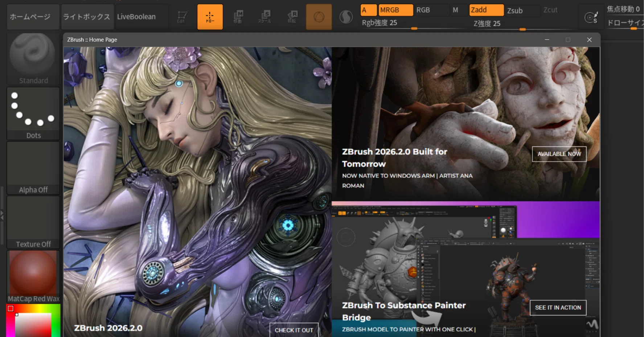Open the Standard brush picker
The width and height of the screenshot is (644, 337).
point(33,59)
